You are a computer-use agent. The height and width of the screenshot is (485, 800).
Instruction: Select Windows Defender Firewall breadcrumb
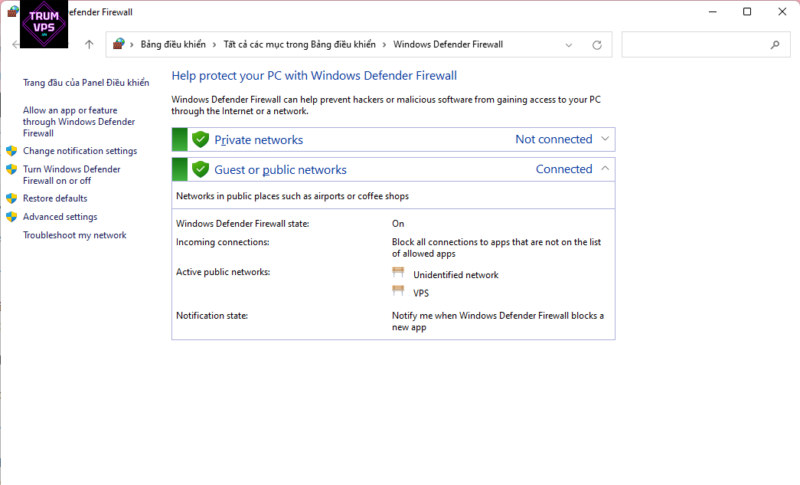coord(448,44)
